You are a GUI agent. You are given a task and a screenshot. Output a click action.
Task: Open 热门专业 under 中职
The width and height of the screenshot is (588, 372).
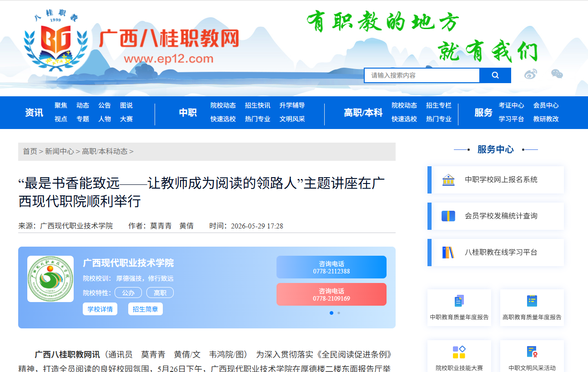pos(258,119)
